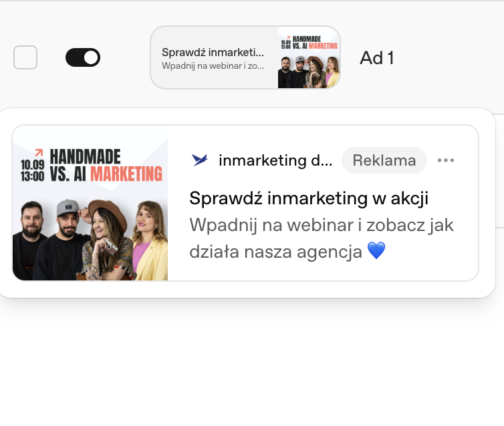Click the Ad 1 name label
The width and height of the screenshot is (504, 426).
click(x=377, y=58)
